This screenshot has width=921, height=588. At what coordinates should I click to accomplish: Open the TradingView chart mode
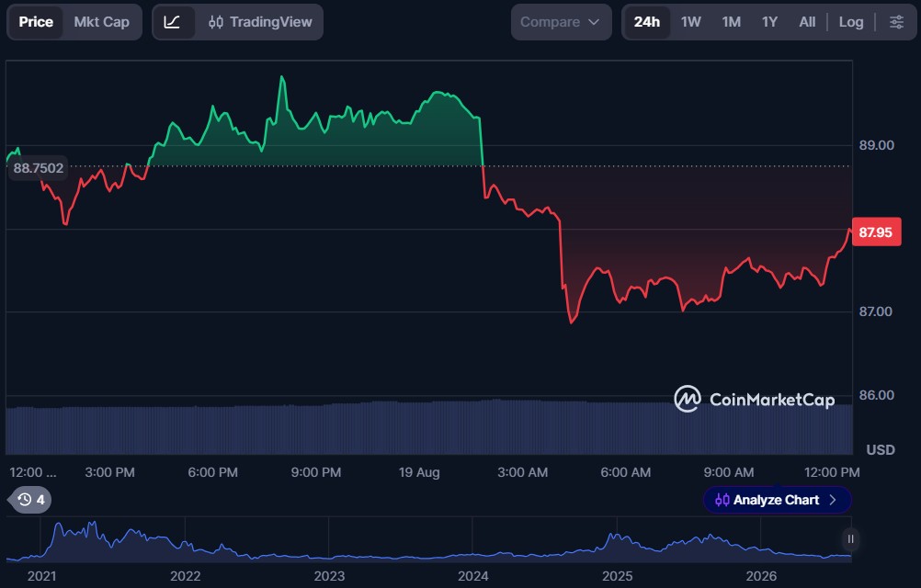point(260,22)
